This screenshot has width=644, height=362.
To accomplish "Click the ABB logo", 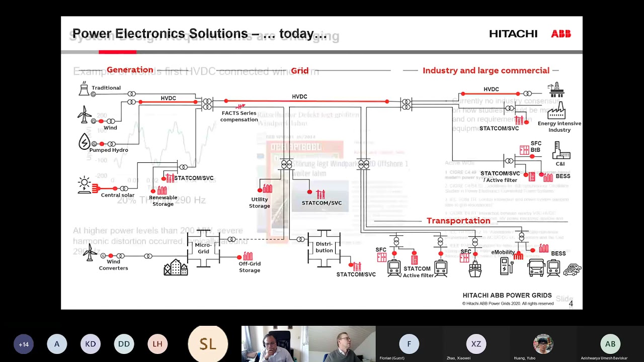I will [x=561, y=34].
